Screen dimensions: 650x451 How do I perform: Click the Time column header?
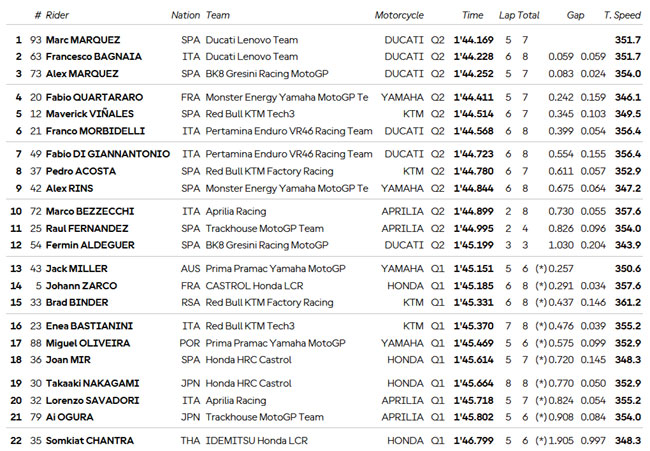point(473,15)
